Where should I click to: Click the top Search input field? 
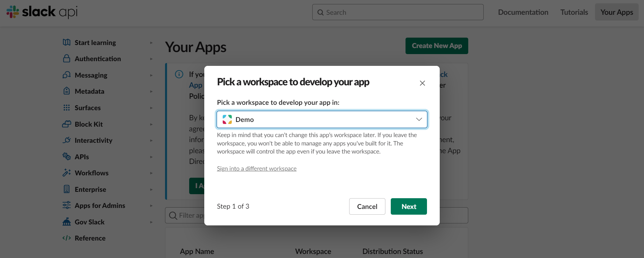coord(398,12)
